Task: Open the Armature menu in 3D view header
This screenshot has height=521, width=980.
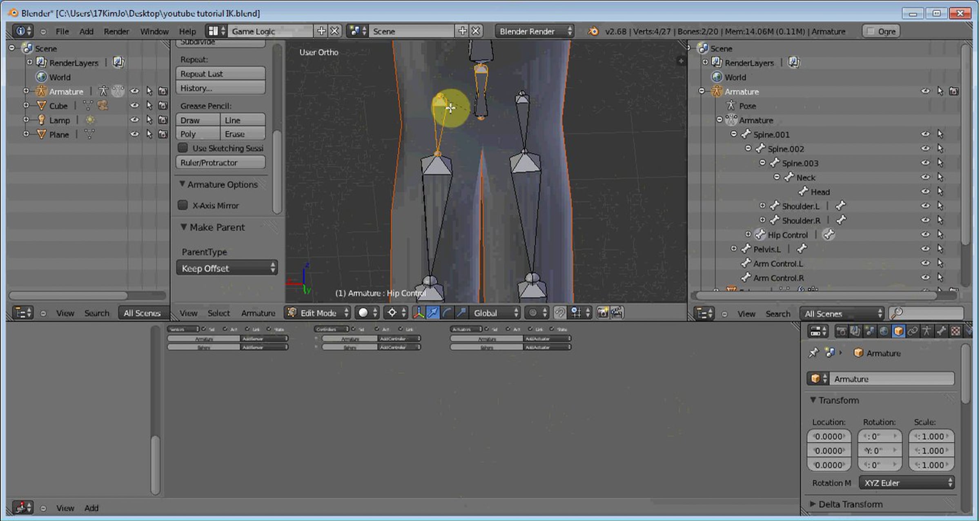Action: pos(258,313)
